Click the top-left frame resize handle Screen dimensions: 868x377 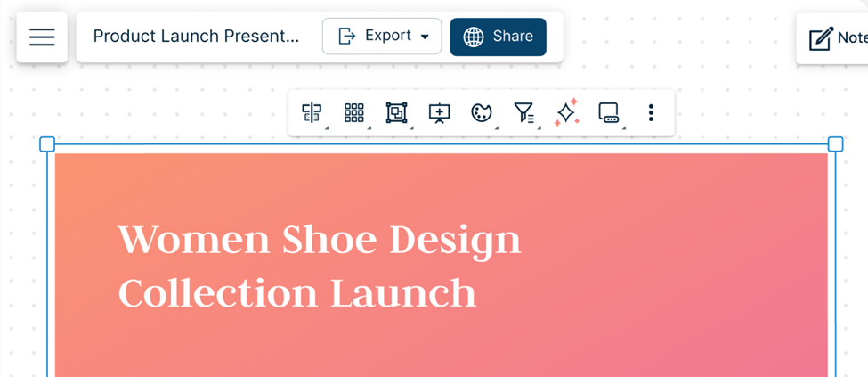click(x=47, y=144)
